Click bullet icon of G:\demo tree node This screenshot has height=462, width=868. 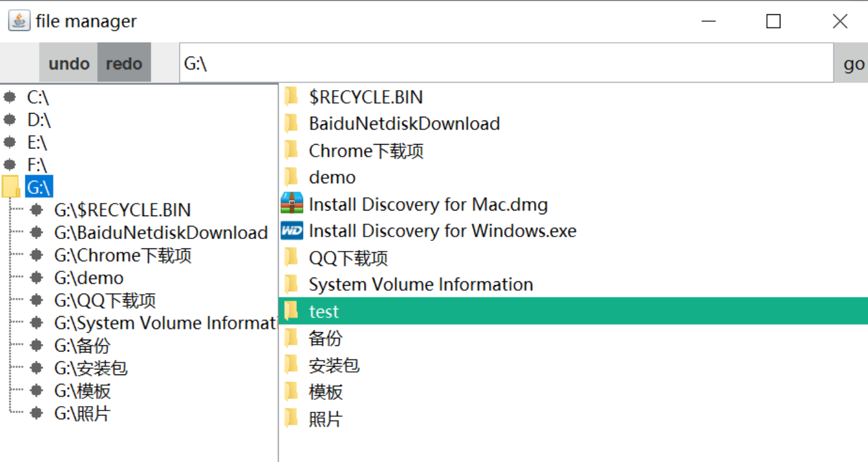[x=37, y=278]
